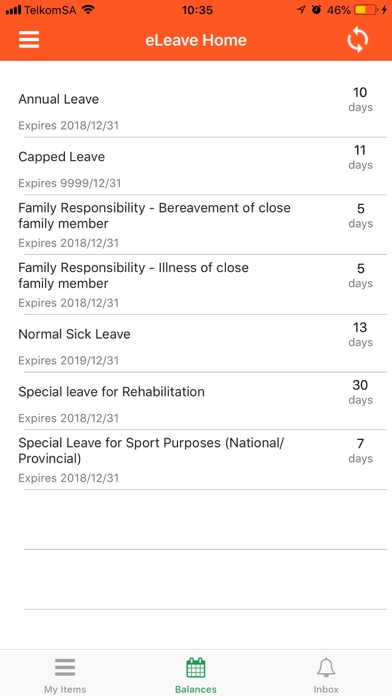Tap the refresh sync icon
The image size is (392, 696).
tap(357, 40)
